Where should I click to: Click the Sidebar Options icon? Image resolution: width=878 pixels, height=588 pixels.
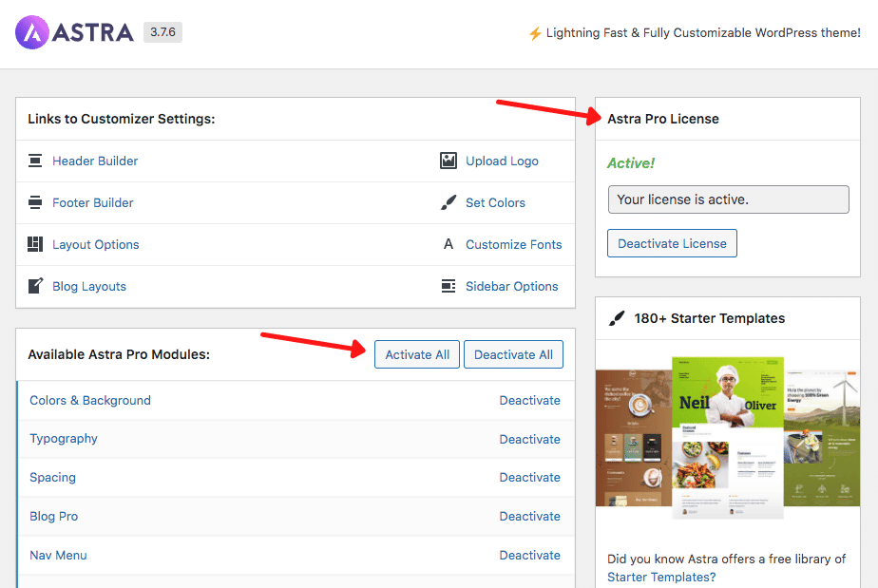coord(448,286)
